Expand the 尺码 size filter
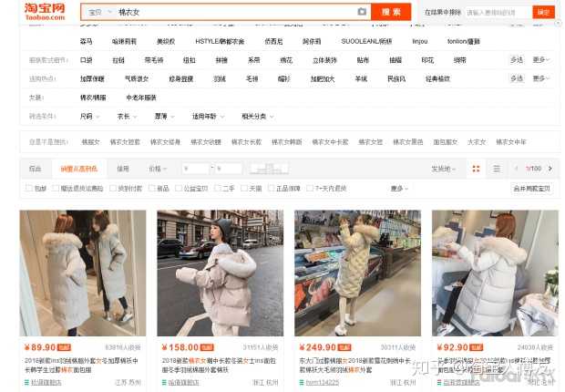This screenshot has width=565, height=392. click(x=89, y=117)
